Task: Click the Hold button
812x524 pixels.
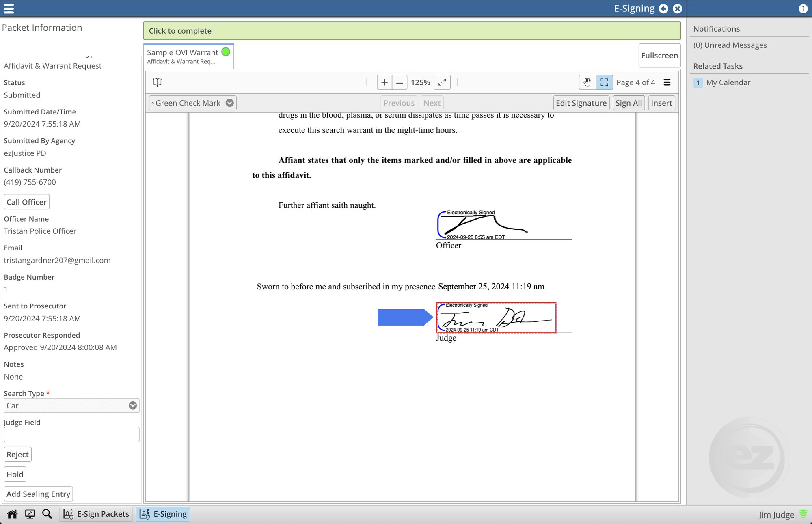Action: (15, 474)
